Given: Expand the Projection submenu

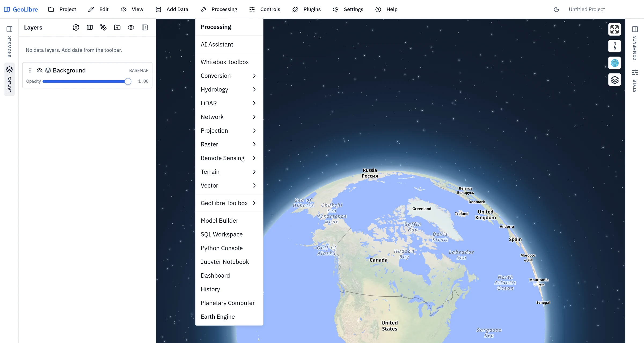Looking at the screenshot, I should [229, 131].
